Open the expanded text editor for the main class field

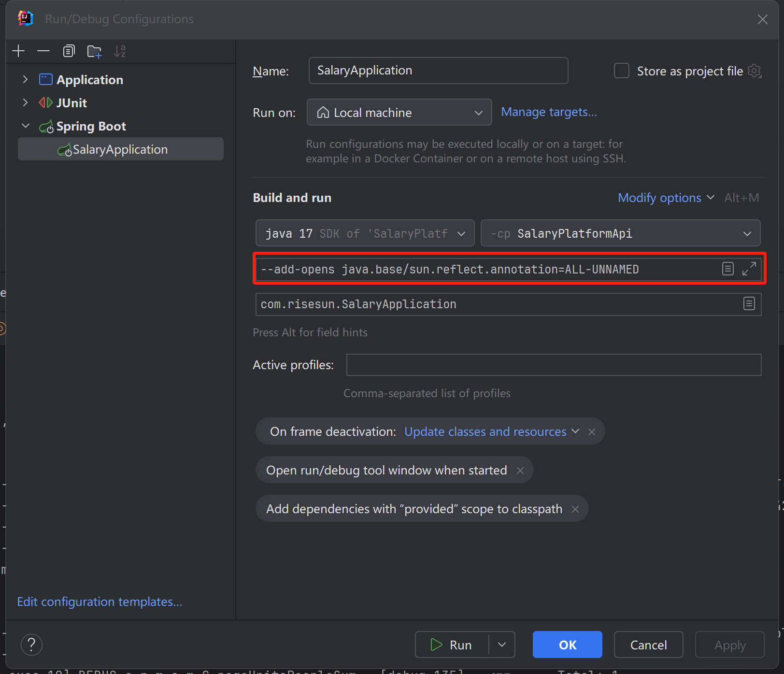[749, 304]
